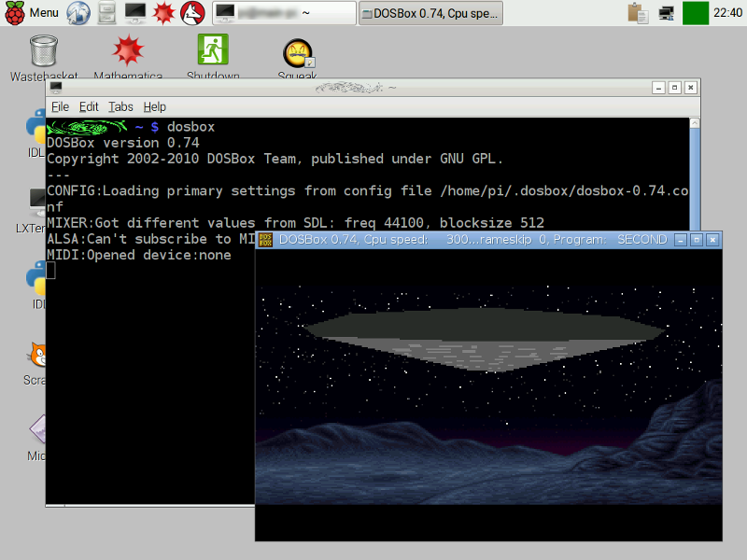The height and width of the screenshot is (560, 747).
Task: Maximize the DOSBox window
Action: [x=697, y=240]
